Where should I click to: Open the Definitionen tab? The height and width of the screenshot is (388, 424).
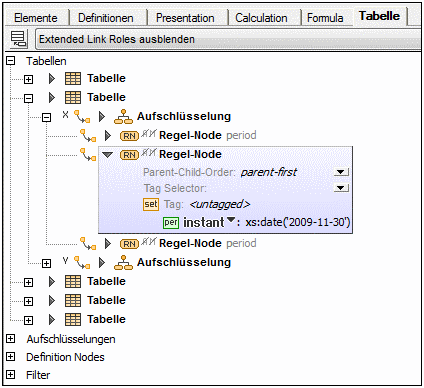click(x=106, y=18)
